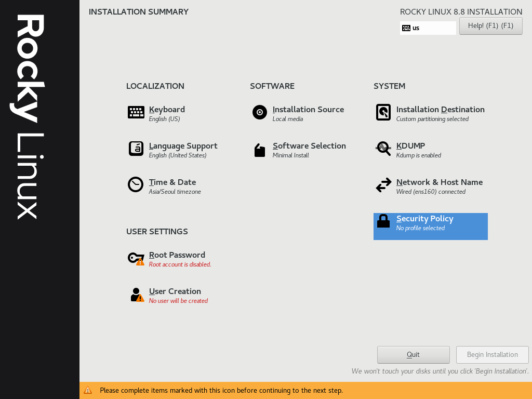Open the Installation Destination disk icon
532x399 pixels.
[x=383, y=112]
